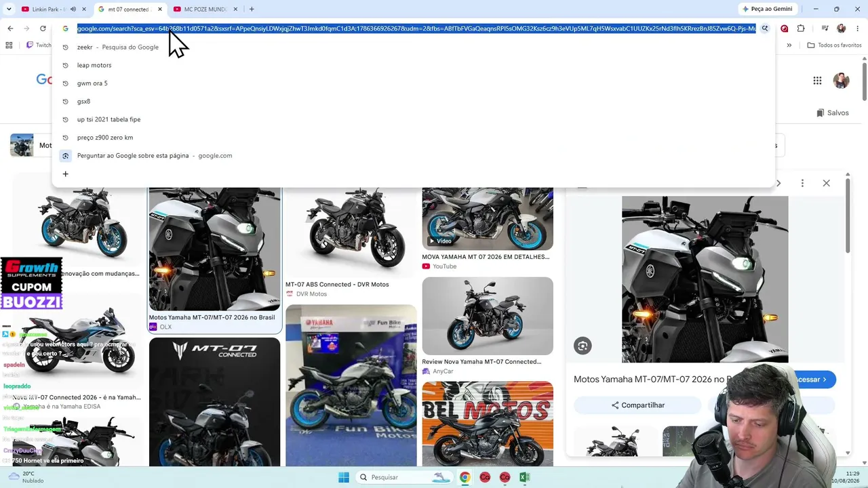This screenshot has height=488, width=868.
Task: Click the plus icon below the suggestions
Action: (65, 174)
